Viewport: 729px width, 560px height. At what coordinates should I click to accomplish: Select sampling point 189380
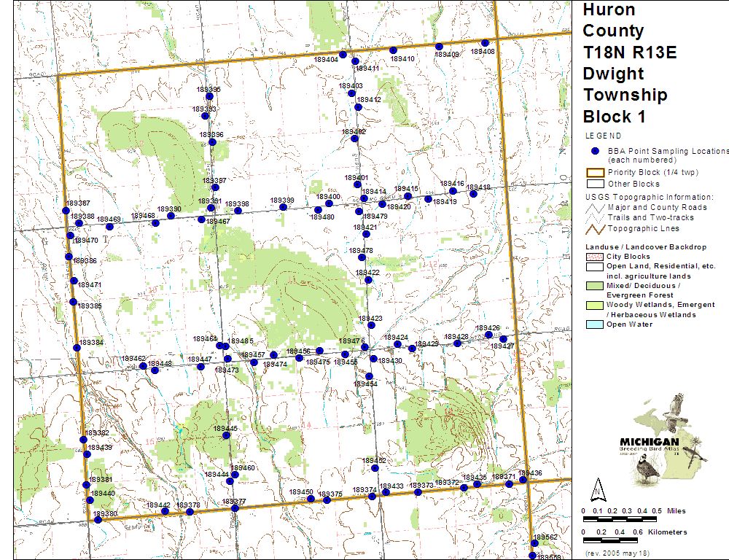point(98,514)
